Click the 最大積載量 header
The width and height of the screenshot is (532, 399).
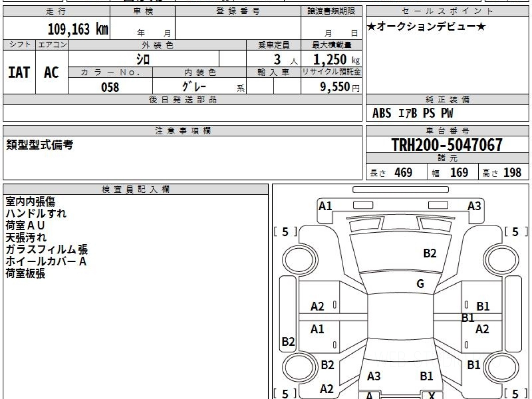(x=332, y=45)
